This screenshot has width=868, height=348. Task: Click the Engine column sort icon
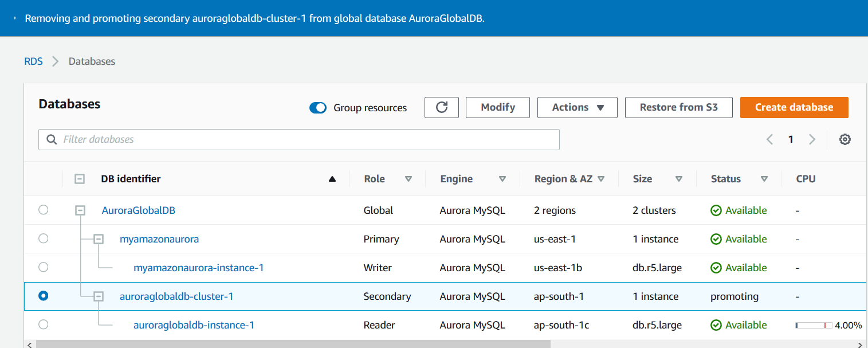(x=502, y=179)
